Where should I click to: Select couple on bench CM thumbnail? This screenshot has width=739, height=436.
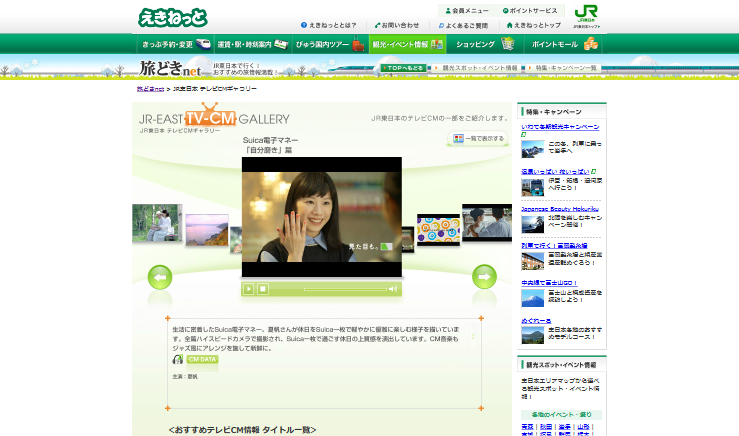tap(157, 223)
